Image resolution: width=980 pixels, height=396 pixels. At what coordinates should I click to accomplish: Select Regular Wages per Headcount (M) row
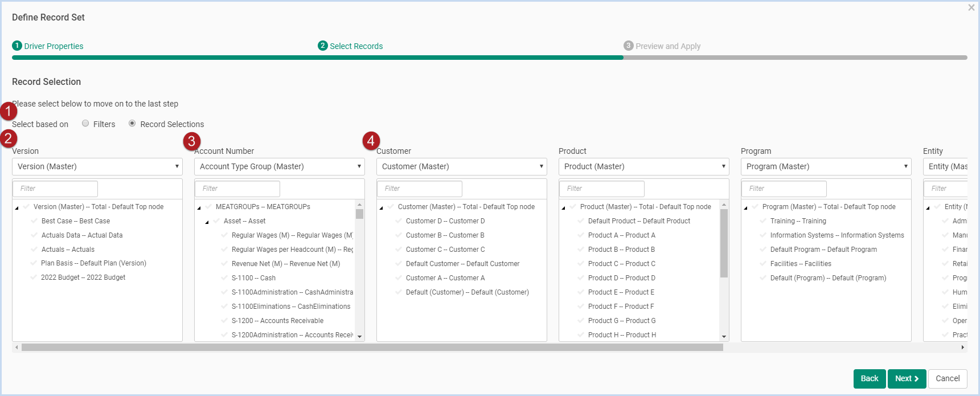pos(292,249)
